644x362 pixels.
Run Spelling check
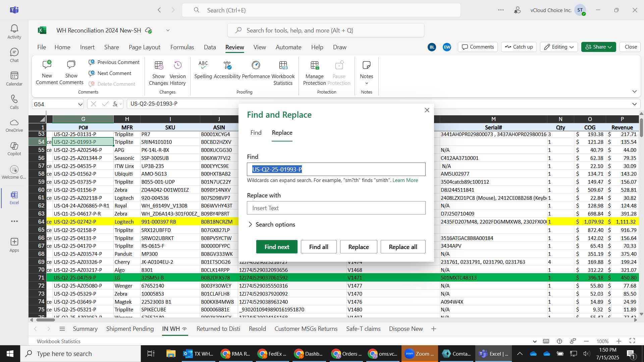[x=203, y=69]
